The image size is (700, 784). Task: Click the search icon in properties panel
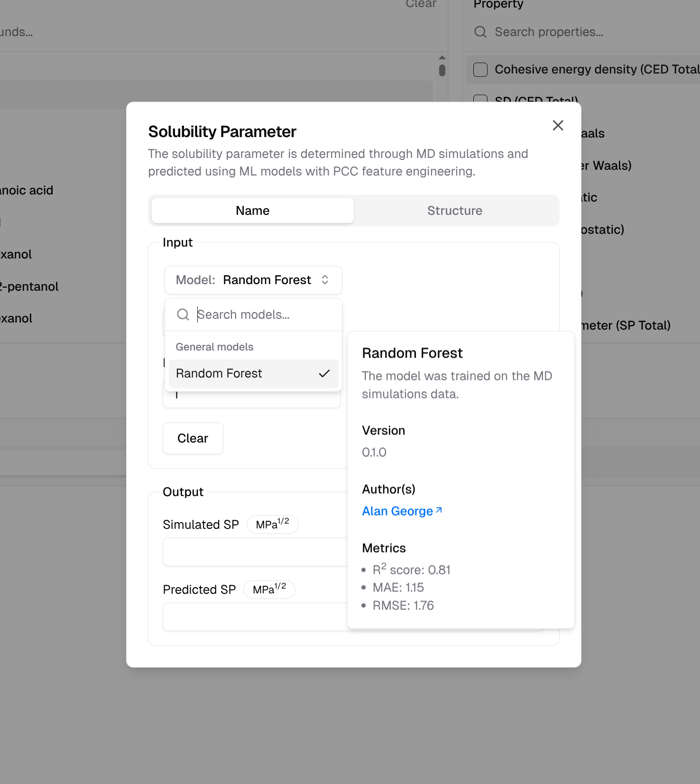click(x=480, y=32)
